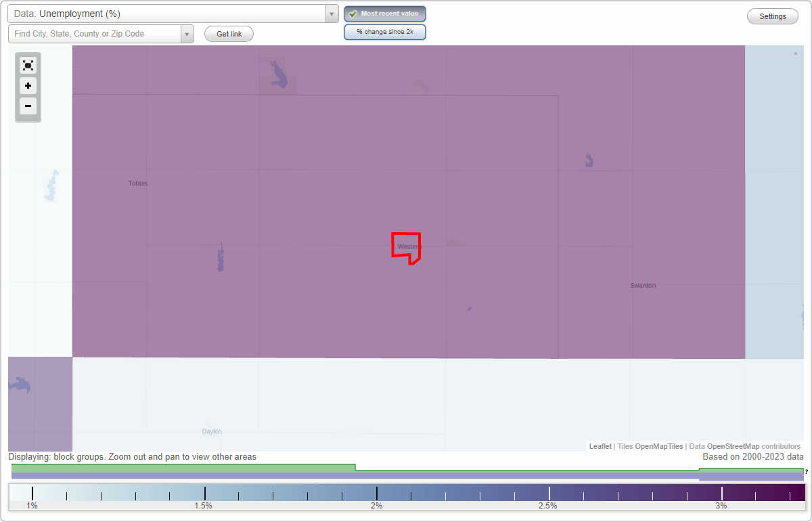This screenshot has width=812, height=522.
Task: Click the 'Displaying: block groups' status text
Action: coord(132,457)
